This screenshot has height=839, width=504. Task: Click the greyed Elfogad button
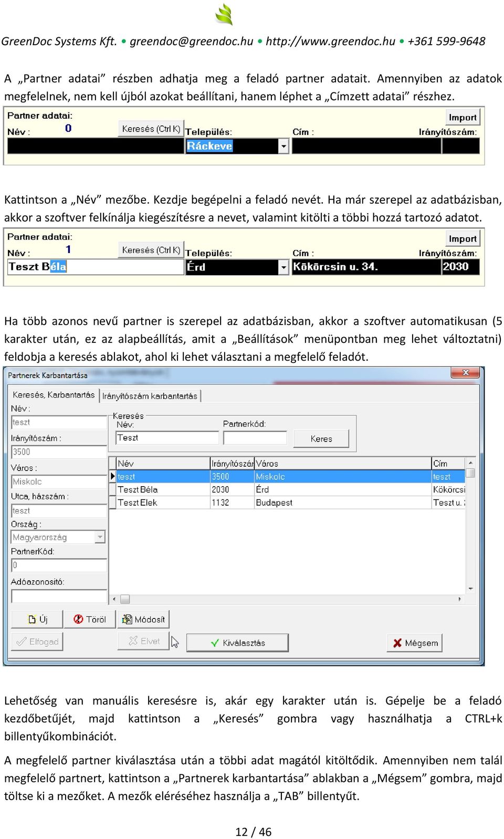[37, 642]
